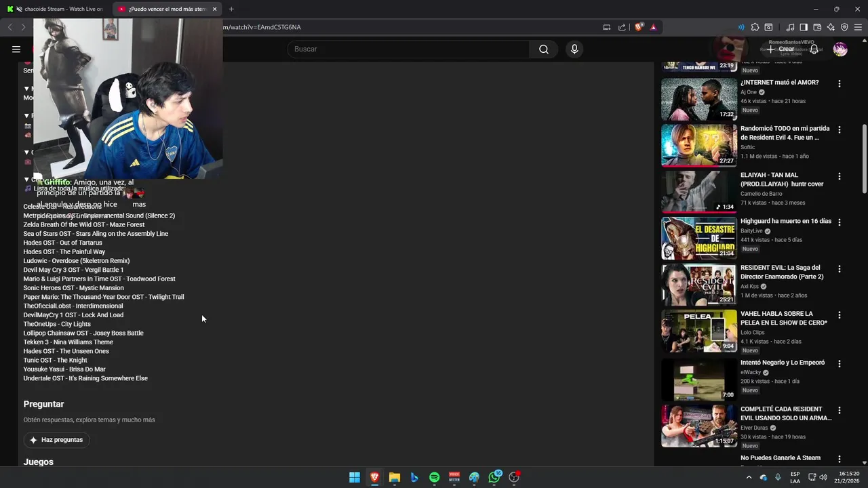
Task: Click the taskbar volume speaker icon
Action: point(823,477)
